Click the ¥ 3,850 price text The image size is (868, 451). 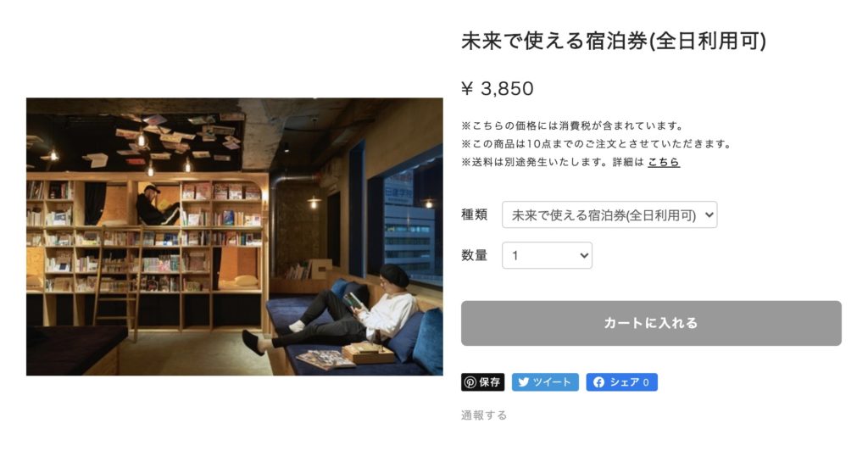[x=497, y=88]
